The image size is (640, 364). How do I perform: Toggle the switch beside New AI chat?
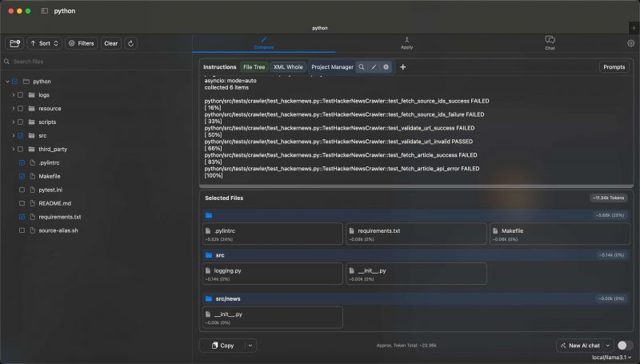(x=625, y=346)
